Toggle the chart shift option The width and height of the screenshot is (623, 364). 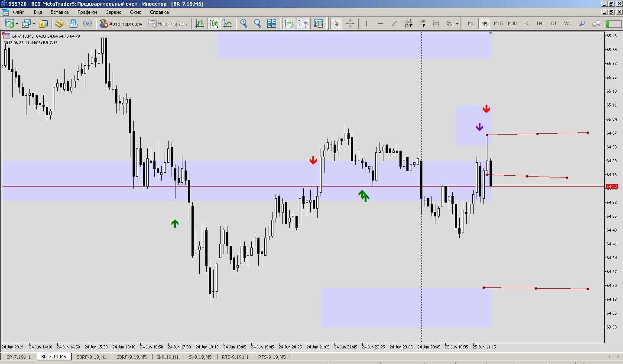pyautogui.click(x=302, y=23)
